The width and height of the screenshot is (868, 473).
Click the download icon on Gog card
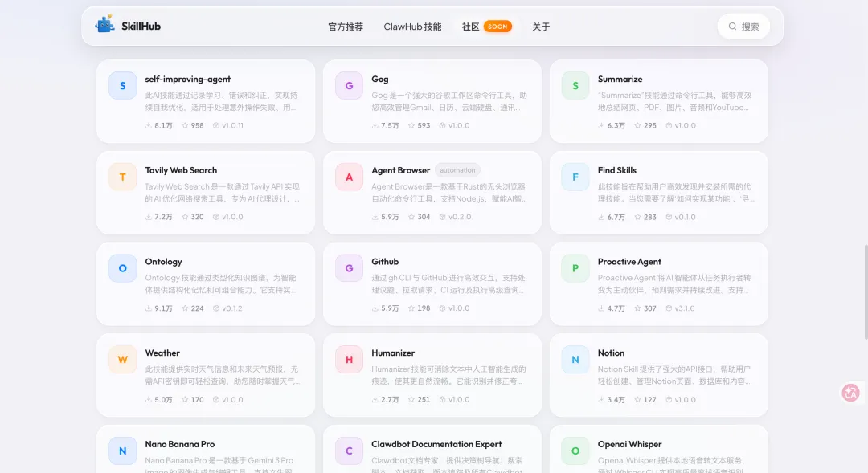coord(375,125)
